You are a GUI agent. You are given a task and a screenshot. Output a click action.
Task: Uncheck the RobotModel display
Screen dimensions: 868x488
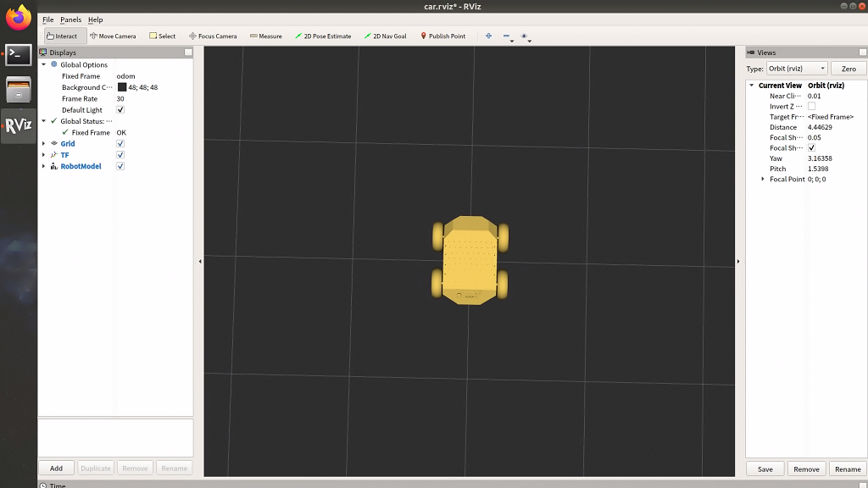[x=120, y=167]
